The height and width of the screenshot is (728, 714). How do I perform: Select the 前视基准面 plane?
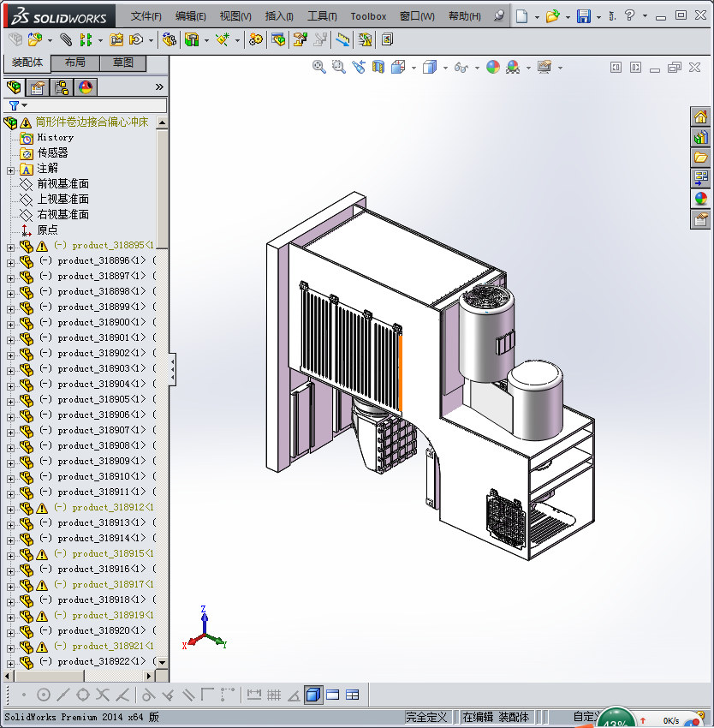62,184
